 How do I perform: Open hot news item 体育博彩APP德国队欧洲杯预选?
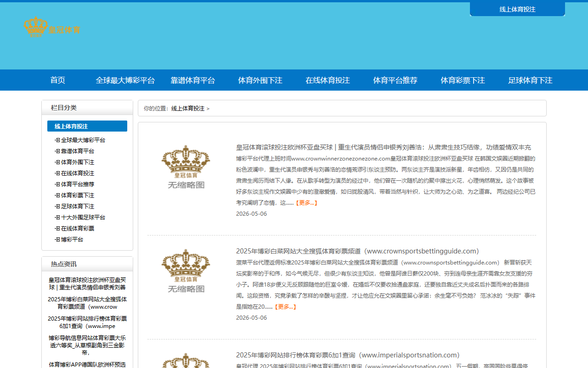point(87,364)
